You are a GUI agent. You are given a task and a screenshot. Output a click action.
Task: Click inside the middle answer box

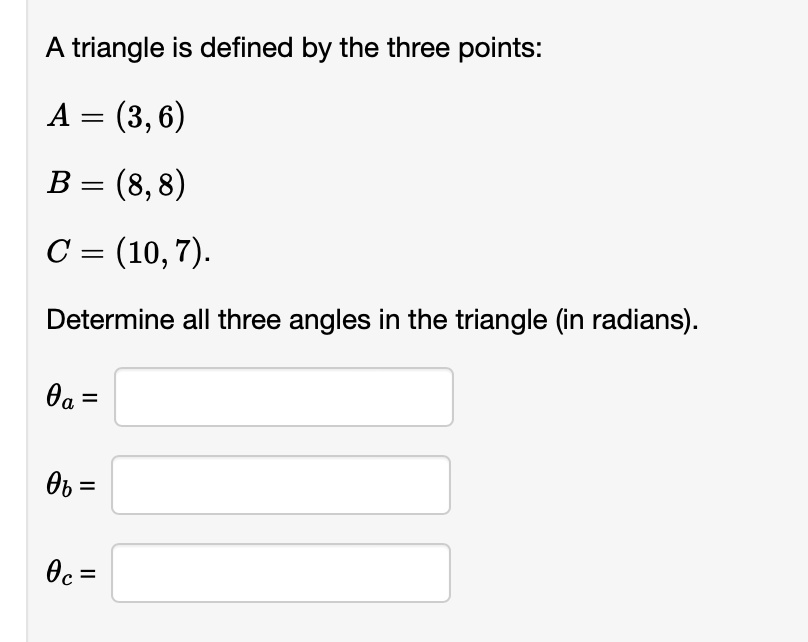(281, 485)
